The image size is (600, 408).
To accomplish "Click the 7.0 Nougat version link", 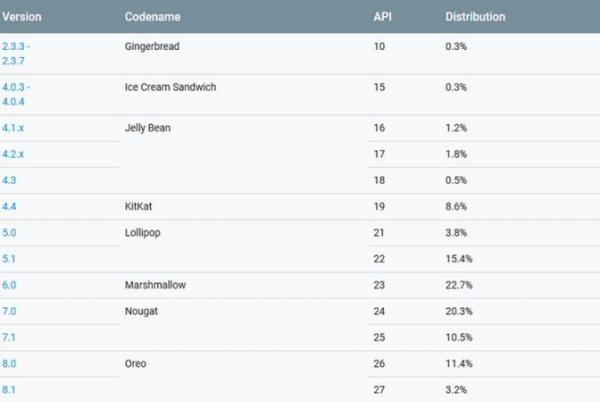I will click(9, 311).
